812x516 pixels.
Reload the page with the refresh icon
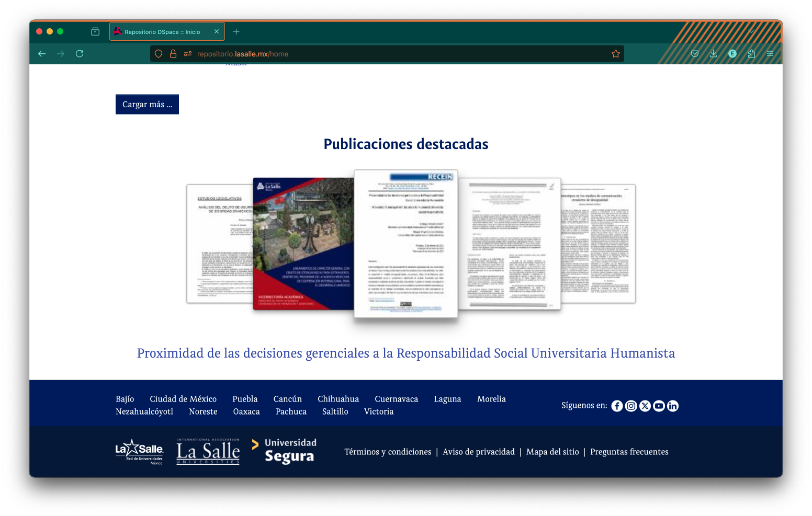[x=80, y=54]
